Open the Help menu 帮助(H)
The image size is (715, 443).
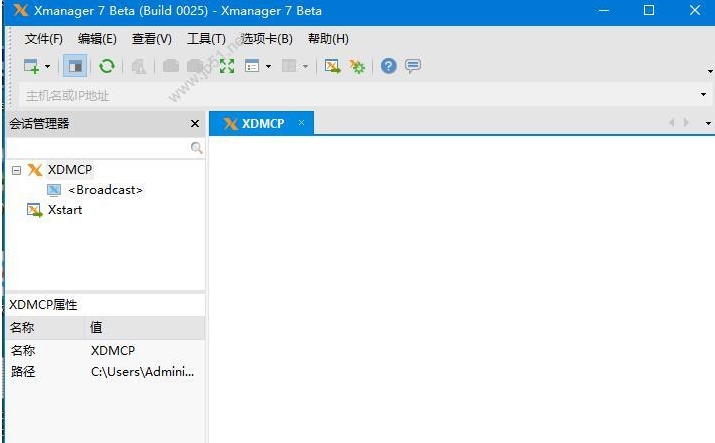pyautogui.click(x=328, y=39)
